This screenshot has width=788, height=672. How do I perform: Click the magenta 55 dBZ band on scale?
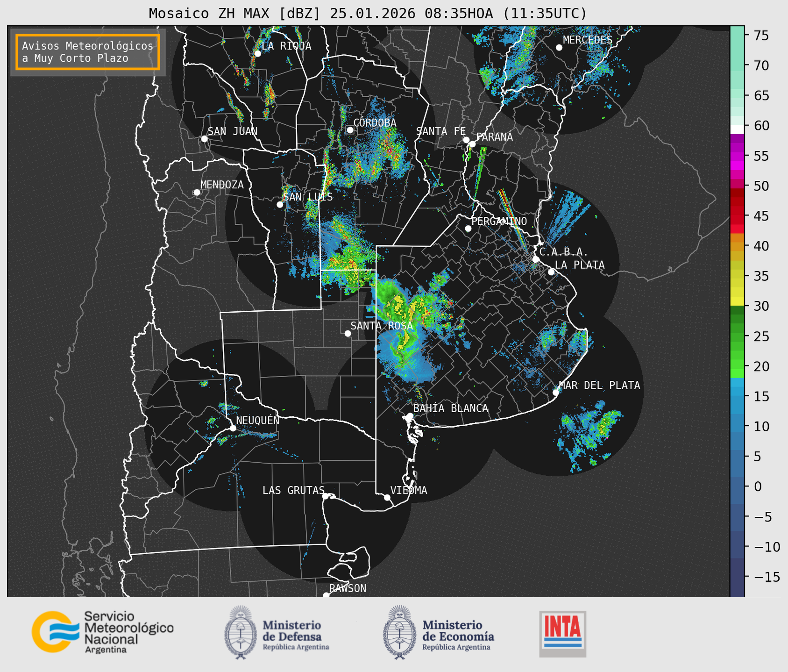click(738, 156)
